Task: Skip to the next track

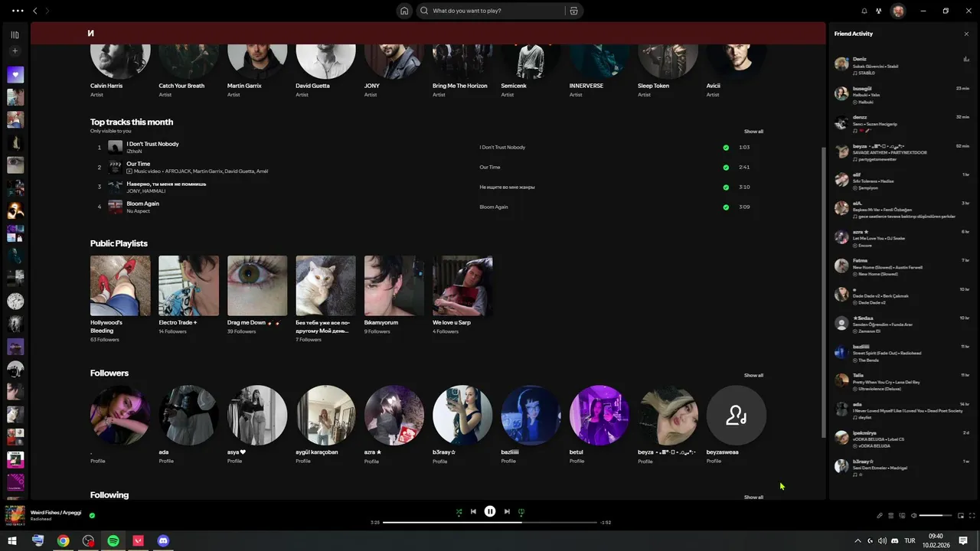Action: [x=507, y=511]
